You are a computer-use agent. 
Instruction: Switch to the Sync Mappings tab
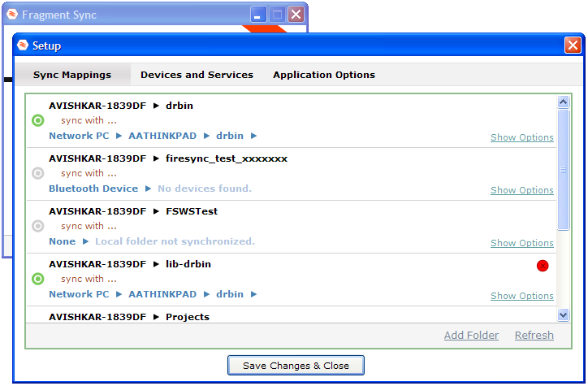(72, 75)
